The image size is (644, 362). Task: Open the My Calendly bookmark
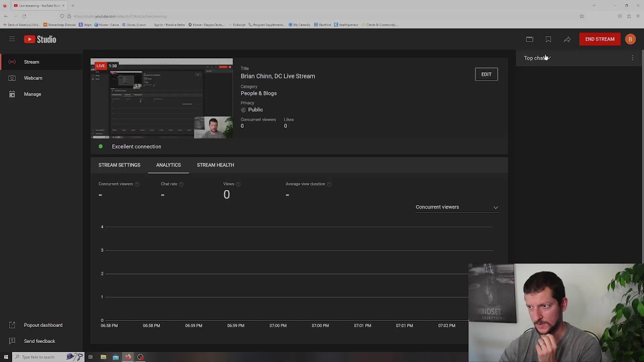click(300, 25)
